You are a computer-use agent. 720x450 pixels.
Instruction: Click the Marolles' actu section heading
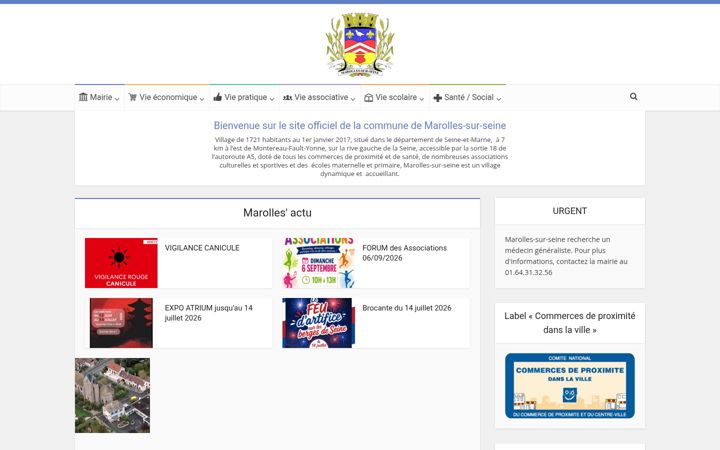pyautogui.click(x=277, y=213)
